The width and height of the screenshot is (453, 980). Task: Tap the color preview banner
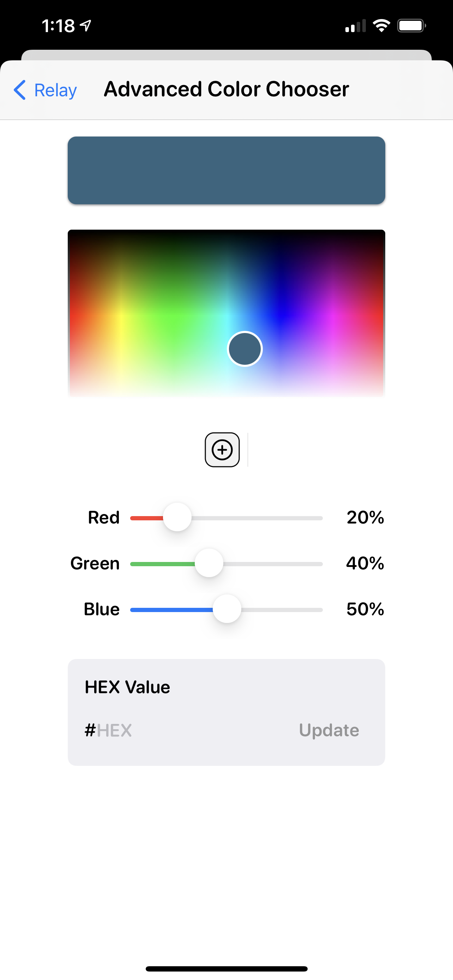point(226,170)
